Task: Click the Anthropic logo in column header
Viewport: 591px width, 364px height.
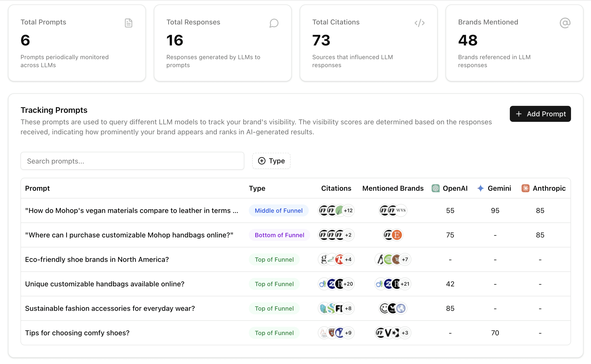Action: click(x=525, y=188)
